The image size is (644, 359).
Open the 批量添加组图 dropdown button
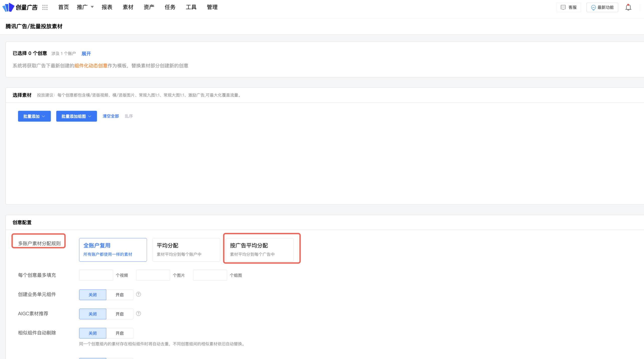76,116
